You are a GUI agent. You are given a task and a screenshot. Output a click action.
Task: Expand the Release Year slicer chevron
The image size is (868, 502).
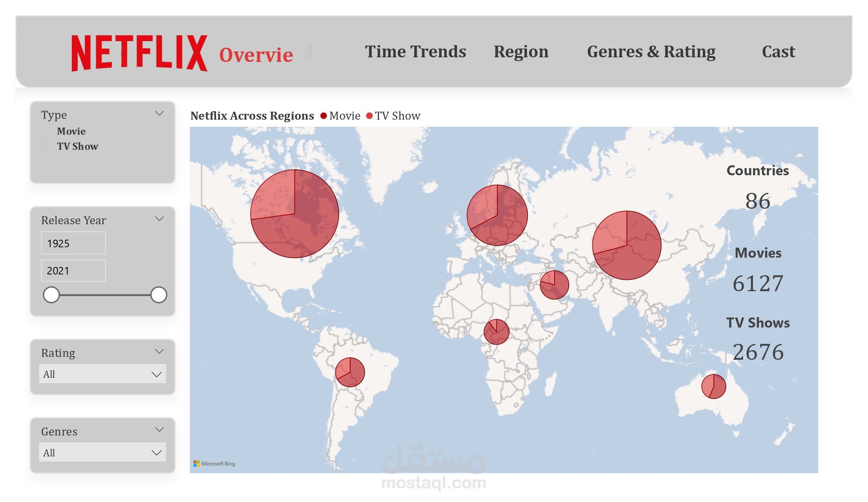(x=159, y=219)
